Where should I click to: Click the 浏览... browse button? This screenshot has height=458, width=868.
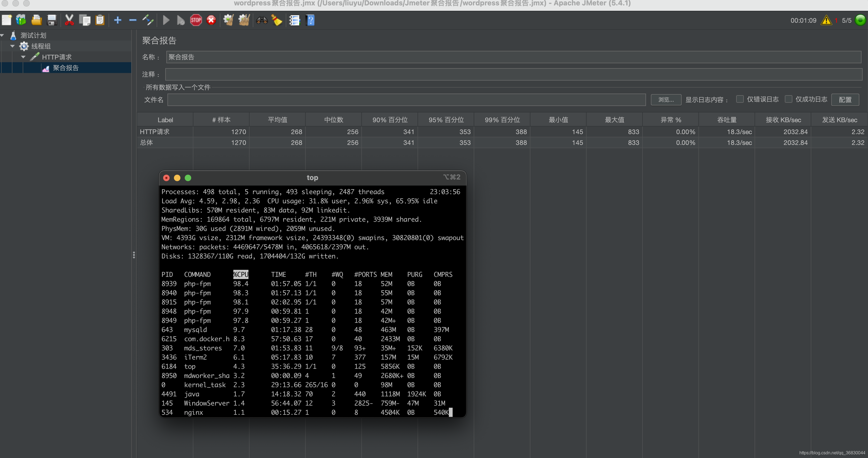666,99
